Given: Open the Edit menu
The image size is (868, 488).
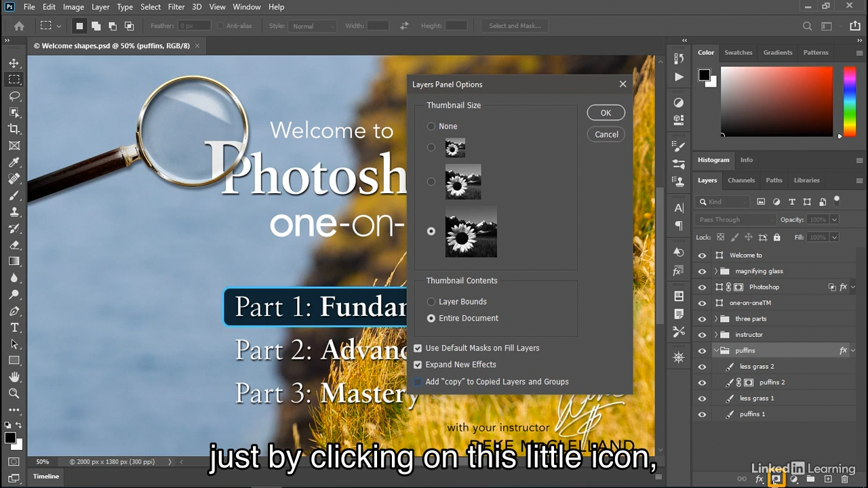Looking at the screenshot, I should (50, 7).
